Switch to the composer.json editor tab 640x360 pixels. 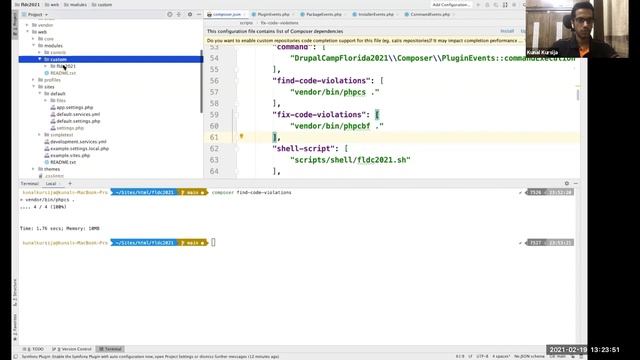226,14
